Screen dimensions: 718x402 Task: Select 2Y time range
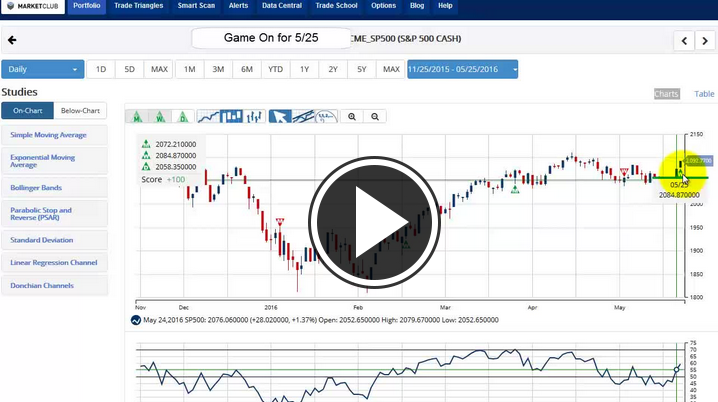[333, 69]
